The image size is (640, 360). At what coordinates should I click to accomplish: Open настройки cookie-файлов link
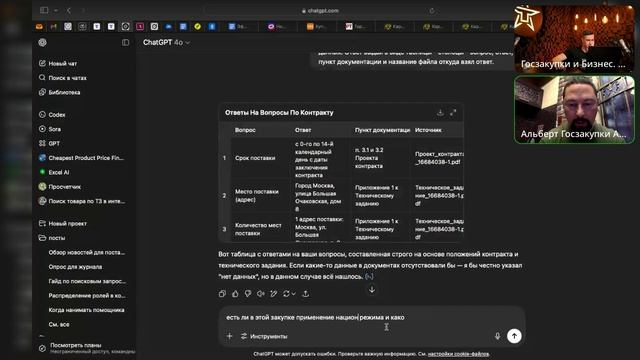(458, 354)
